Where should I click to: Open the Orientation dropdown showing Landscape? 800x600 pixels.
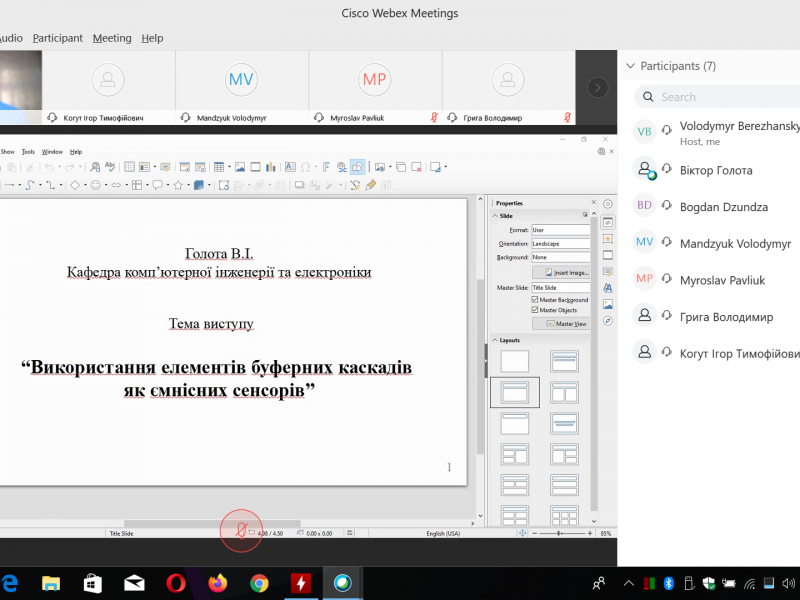pyautogui.click(x=560, y=243)
